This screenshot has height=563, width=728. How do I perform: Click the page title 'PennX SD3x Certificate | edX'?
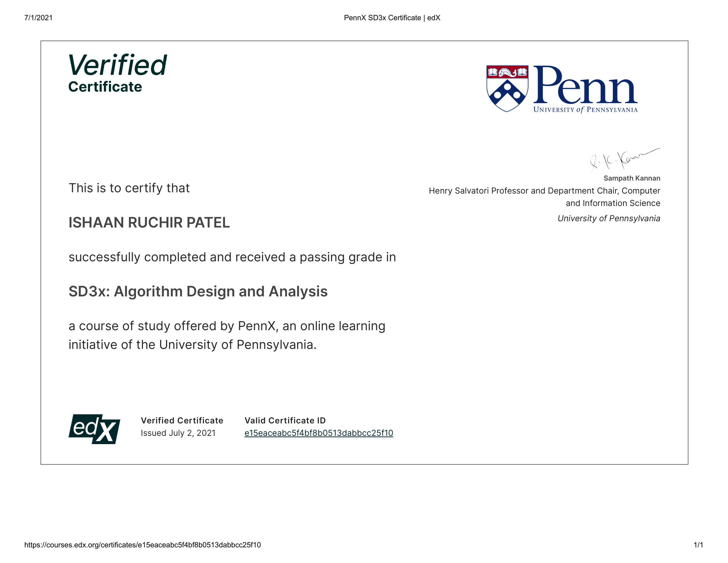point(392,18)
